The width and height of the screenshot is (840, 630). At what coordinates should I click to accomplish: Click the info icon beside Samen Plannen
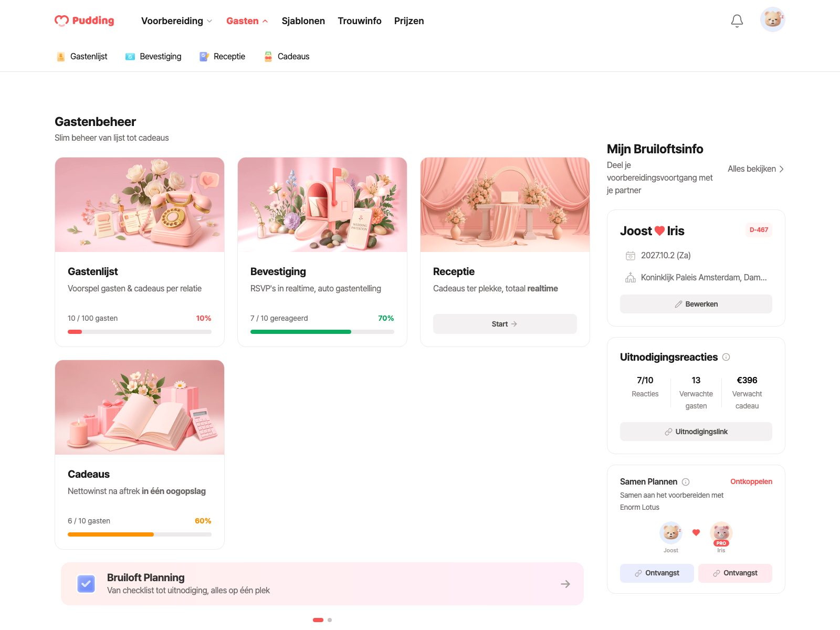pos(686,482)
